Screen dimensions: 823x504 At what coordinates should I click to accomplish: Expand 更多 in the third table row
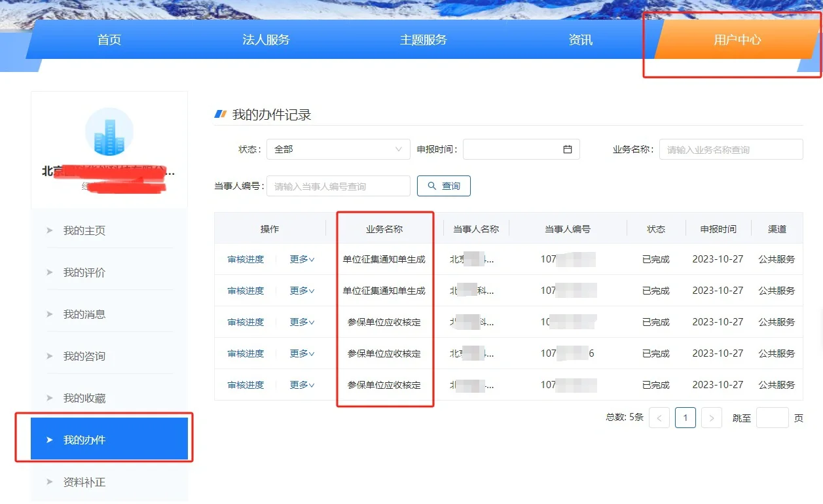[302, 322]
